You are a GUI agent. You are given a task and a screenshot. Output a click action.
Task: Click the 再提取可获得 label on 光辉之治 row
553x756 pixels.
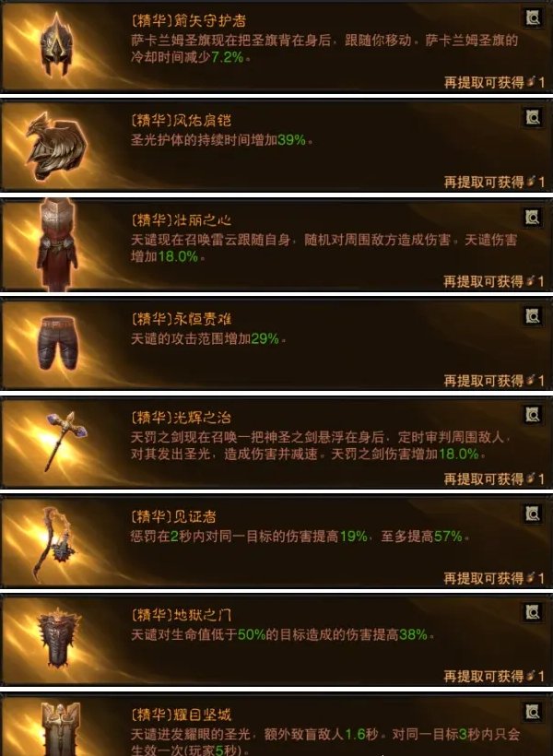[x=484, y=478]
